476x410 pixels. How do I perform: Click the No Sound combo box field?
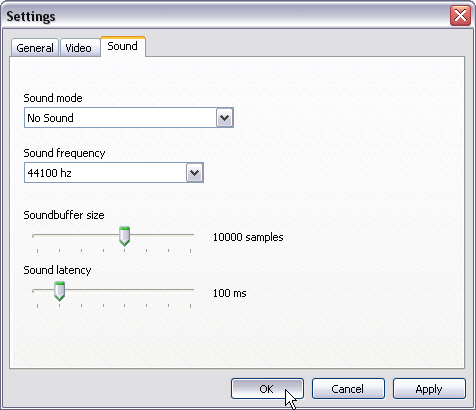(129, 118)
